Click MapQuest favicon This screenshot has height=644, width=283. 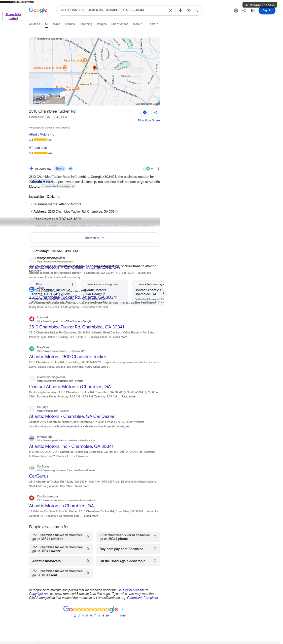32,349
